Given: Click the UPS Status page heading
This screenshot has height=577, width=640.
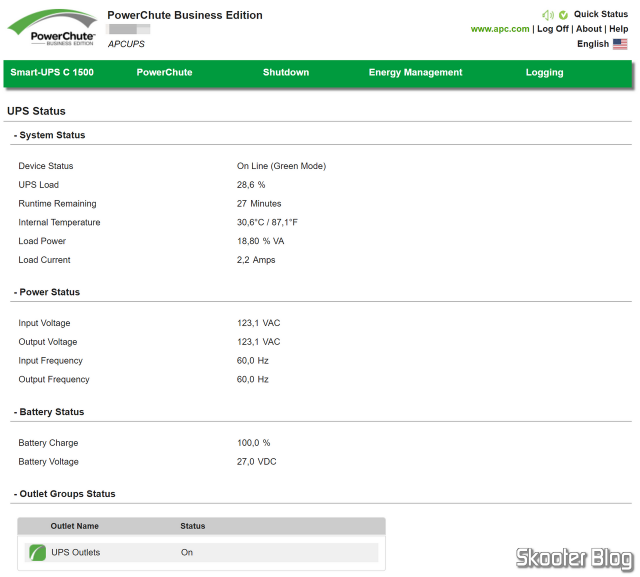Looking at the screenshot, I should click(x=36, y=111).
